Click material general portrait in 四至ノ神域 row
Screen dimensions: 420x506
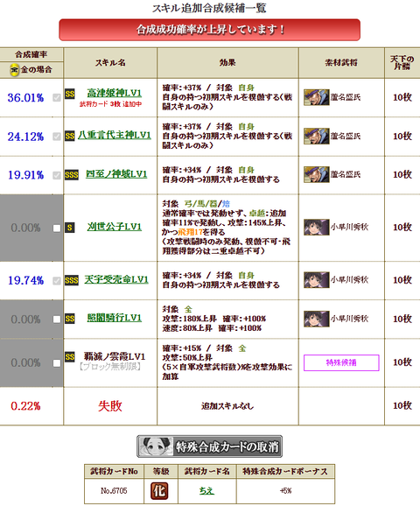click(x=317, y=174)
